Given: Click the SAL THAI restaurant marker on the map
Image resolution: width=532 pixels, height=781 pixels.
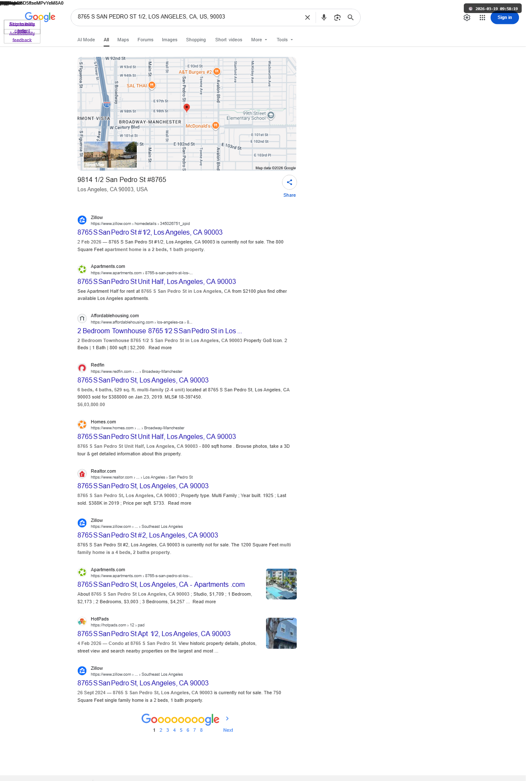Looking at the screenshot, I should [x=152, y=85].
